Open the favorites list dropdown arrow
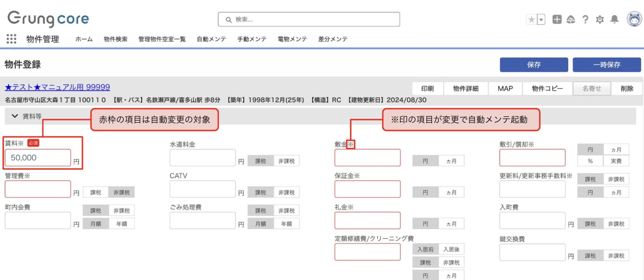This screenshot has height=280, width=644. (x=541, y=19)
